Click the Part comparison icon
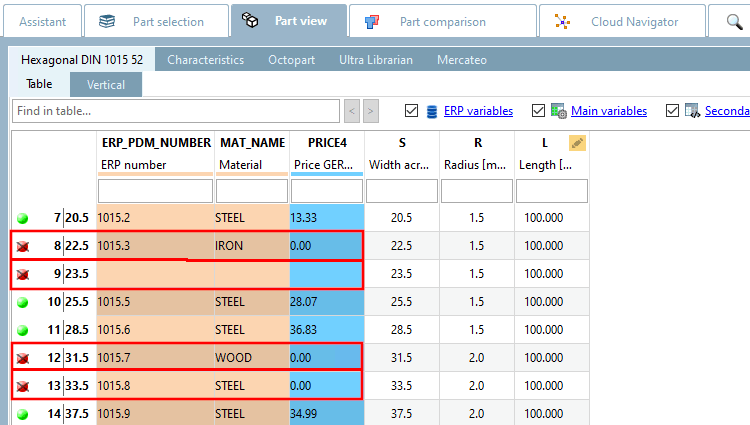Viewport: 750px width, 425px height. pyautogui.click(x=371, y=22)
